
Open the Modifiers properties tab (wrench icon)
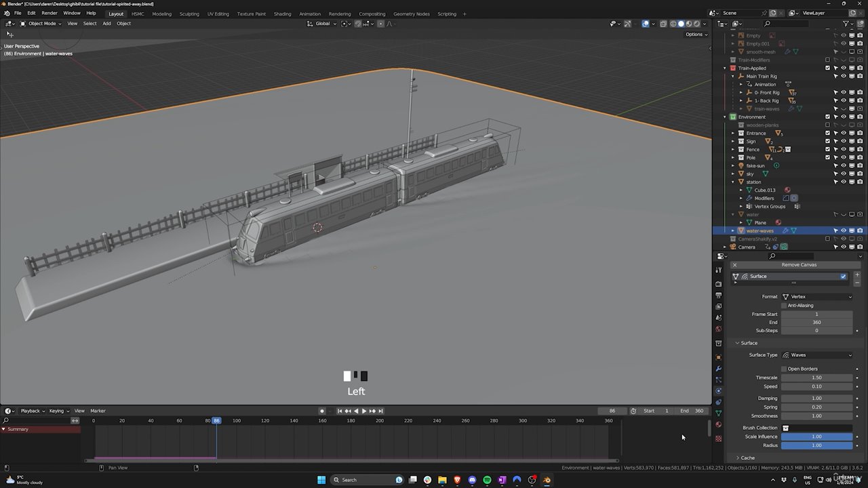point(719,369)
